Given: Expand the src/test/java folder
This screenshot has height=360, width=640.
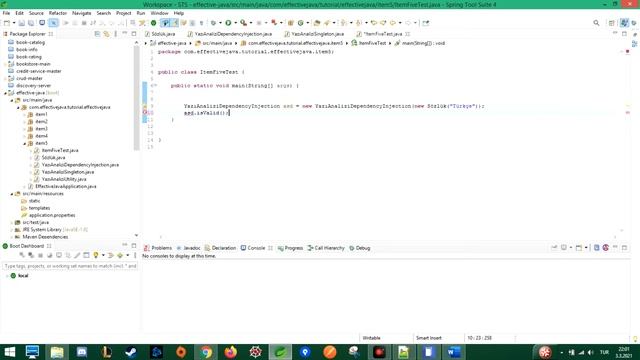Looking at the screenshot, I should [12, 222].
